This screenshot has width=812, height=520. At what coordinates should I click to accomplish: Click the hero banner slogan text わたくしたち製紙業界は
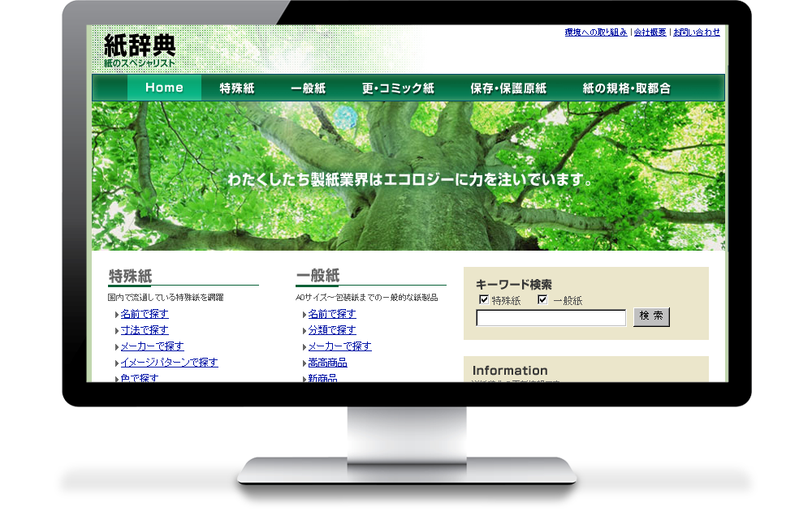(x=411, y=179)
